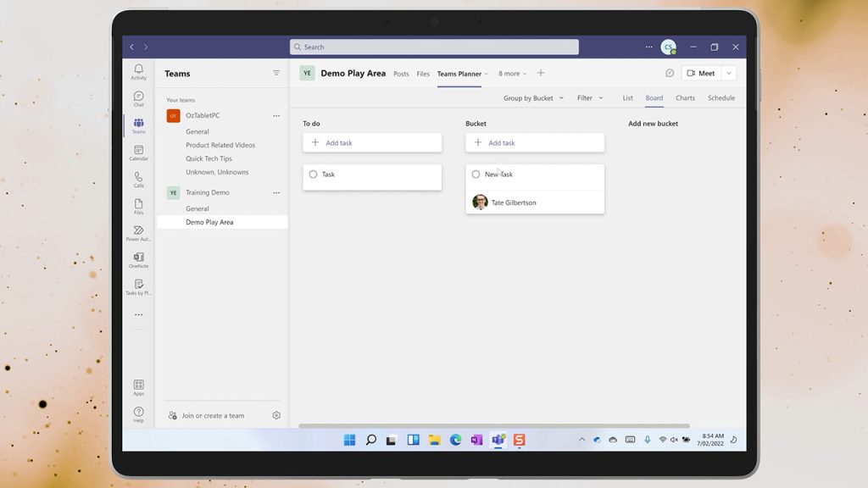Switch to the Posts tab
The height and width of the screenshot is (488, 868).
point(401,74)
